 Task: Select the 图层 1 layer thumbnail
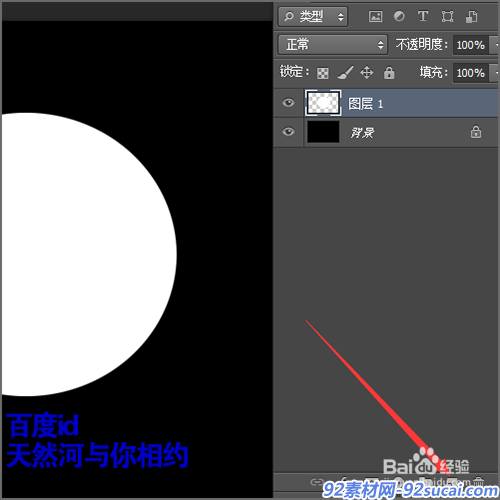pos(323,103)
